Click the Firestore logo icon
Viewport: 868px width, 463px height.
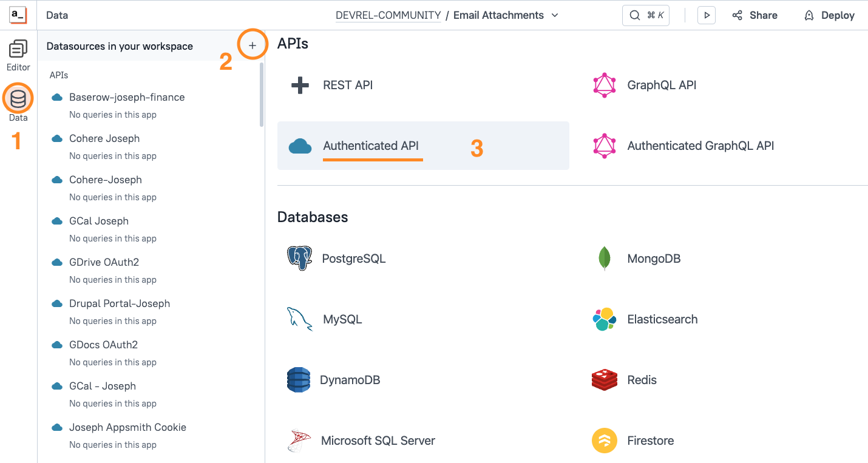604,441
